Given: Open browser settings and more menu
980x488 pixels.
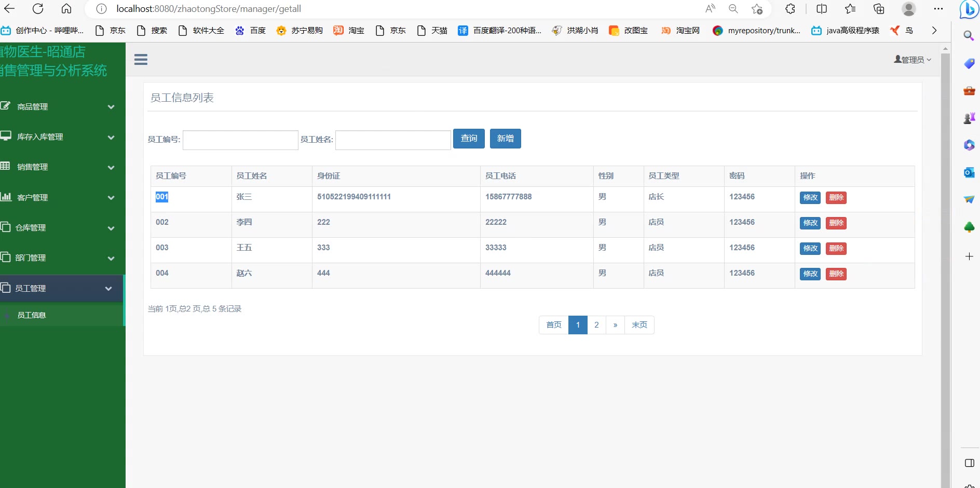Looking at the screenshot, I should [x=938, y=9].
